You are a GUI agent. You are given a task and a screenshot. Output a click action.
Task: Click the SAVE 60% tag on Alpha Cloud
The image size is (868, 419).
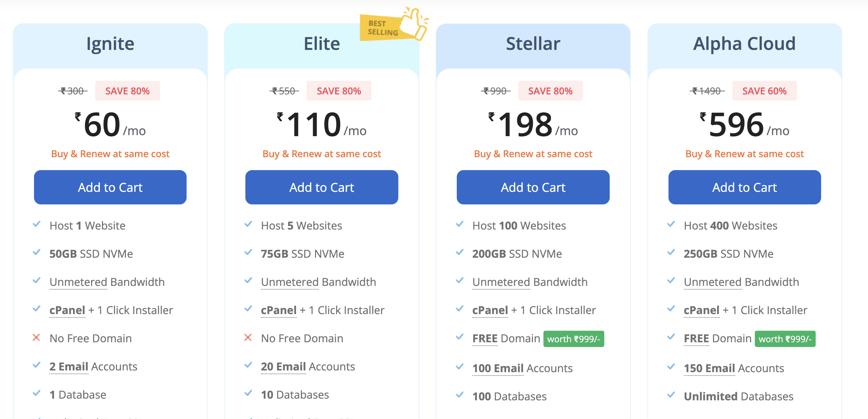click(x=764, y=91)
